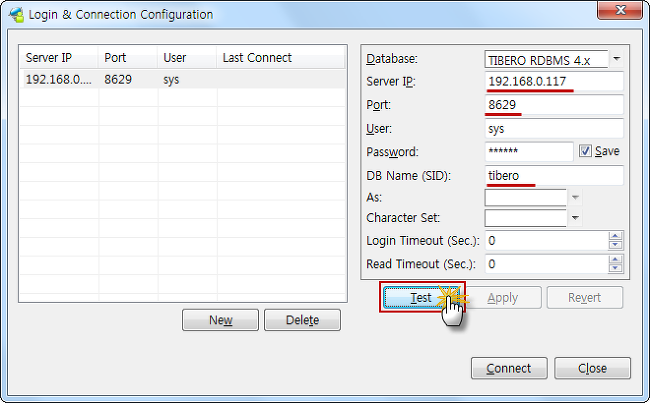The height and width of the screenshot is (403, 650).
Task: Sort by the Server IP column header
Action: click(59, 57)
